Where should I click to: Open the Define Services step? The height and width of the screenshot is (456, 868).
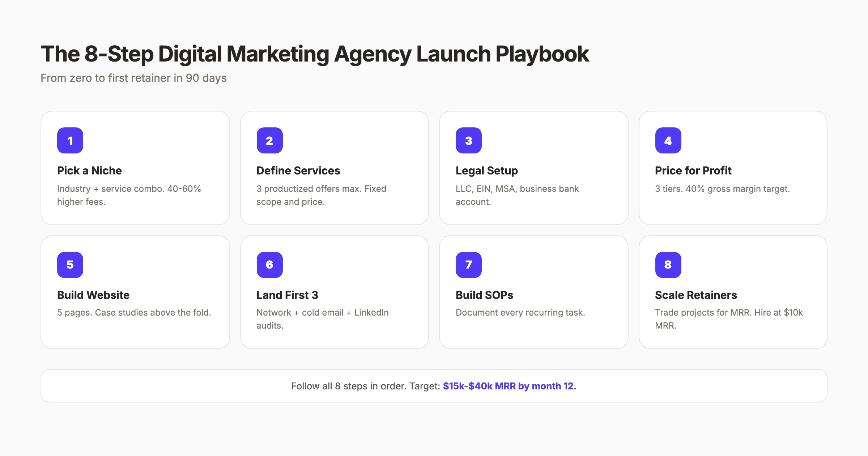298,170
